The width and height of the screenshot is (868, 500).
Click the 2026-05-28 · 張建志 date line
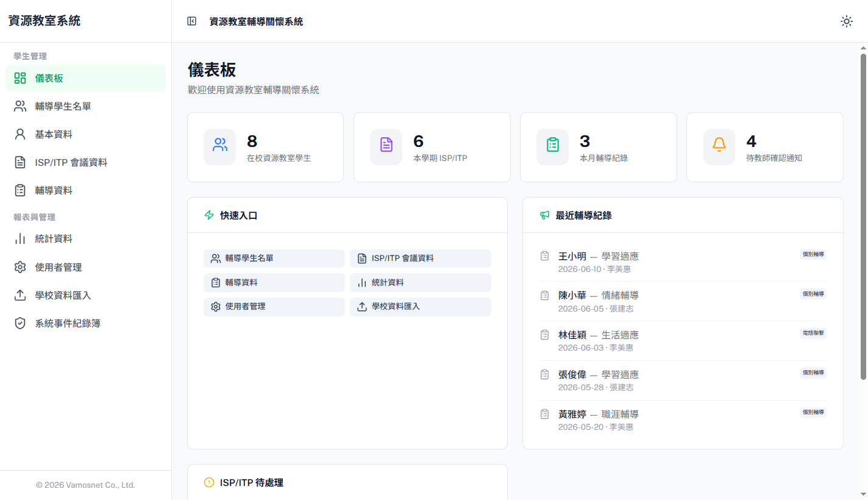pos(596,387)
